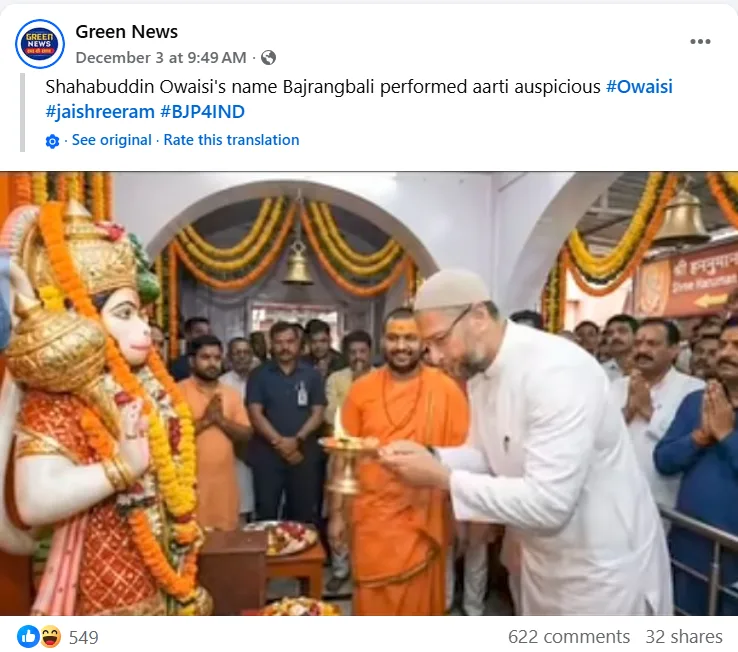Open the three-dot post options menu
Viewport: 738px width, 652px height.
coord(700,41)
